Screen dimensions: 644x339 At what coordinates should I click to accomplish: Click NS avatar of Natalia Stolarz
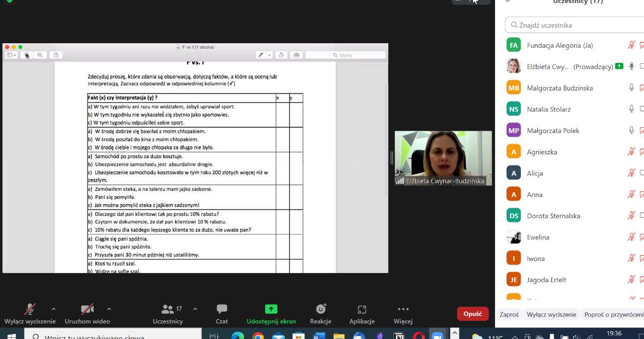[x=514, y=109]
